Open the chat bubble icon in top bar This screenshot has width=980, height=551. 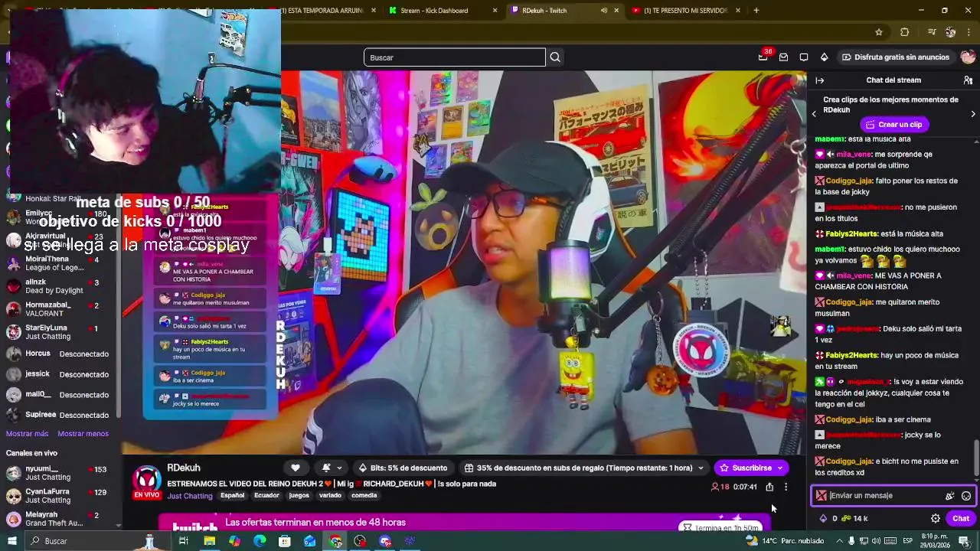pos(804,57)
